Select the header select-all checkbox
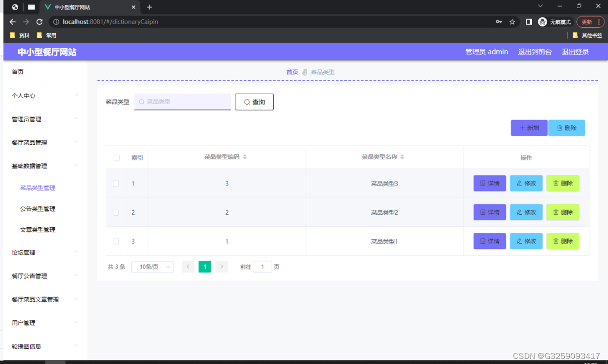The height and width of the screenshot is (364, 608). 117,158
